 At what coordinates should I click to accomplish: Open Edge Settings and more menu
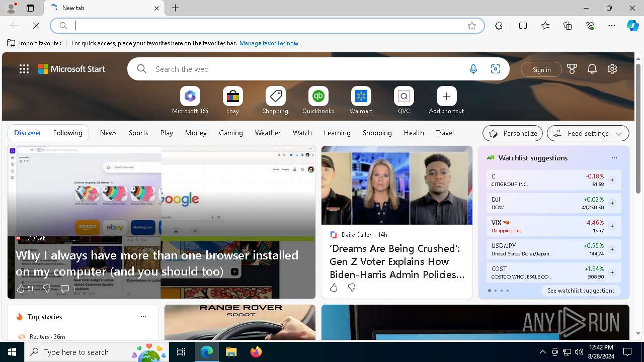612,26
